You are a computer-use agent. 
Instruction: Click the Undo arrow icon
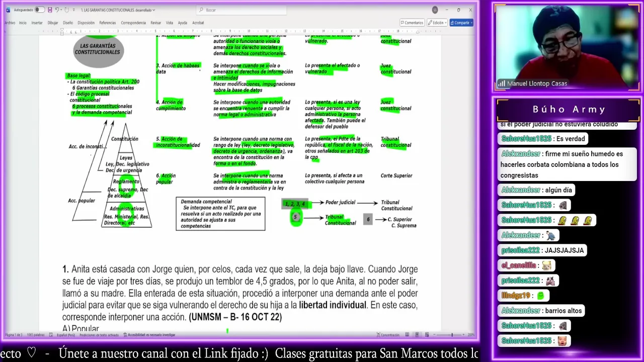tap(57, 10)
